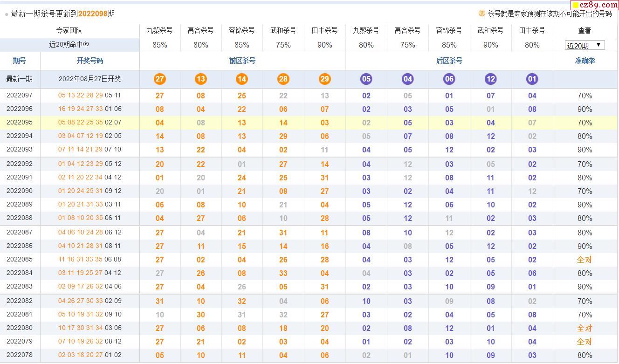Click 全对 result in the 2022085 row
Viewport: 619px width, 364px height.
[585, 260]
